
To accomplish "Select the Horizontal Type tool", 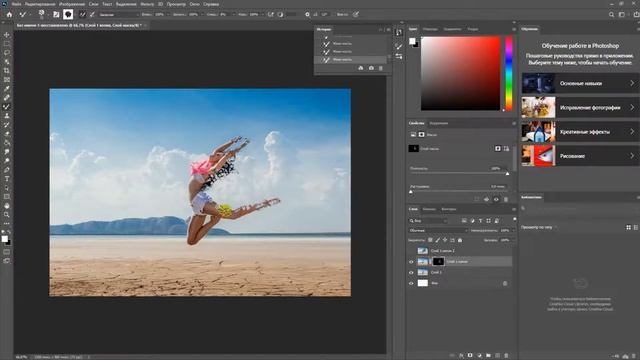I will tap(7, 179).
